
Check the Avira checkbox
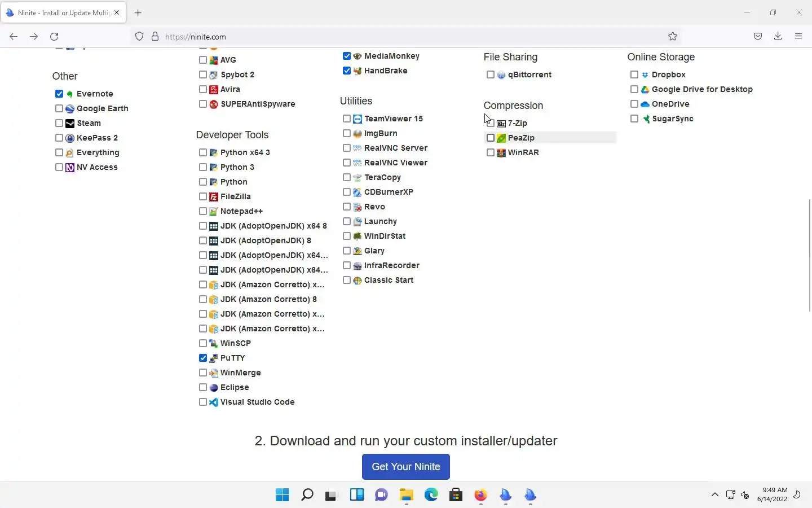203,89
